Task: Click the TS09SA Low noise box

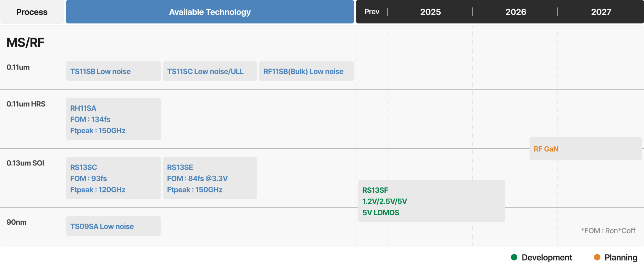Action: [113, 226]
